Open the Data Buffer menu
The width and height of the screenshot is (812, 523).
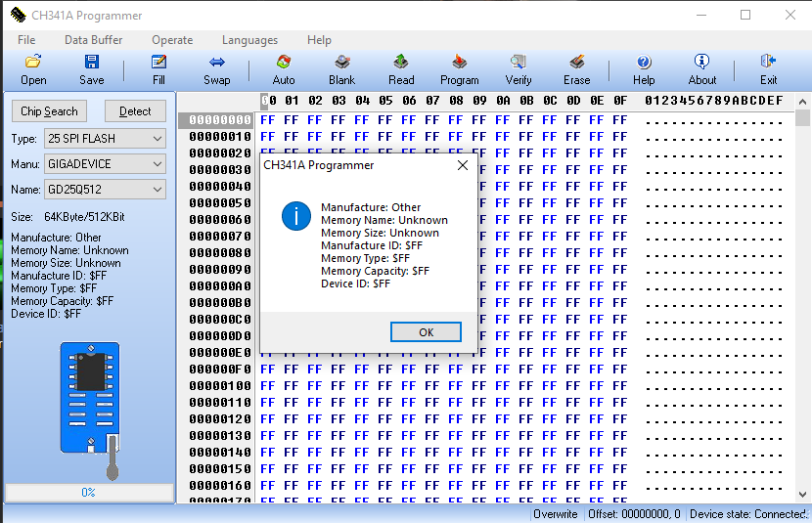(x=93, y=40)
